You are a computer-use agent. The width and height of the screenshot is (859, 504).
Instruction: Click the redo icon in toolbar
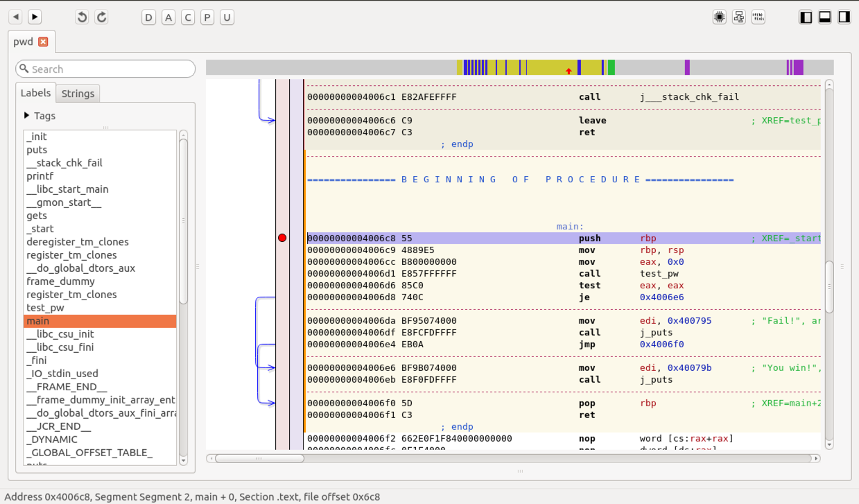[101, 17]
